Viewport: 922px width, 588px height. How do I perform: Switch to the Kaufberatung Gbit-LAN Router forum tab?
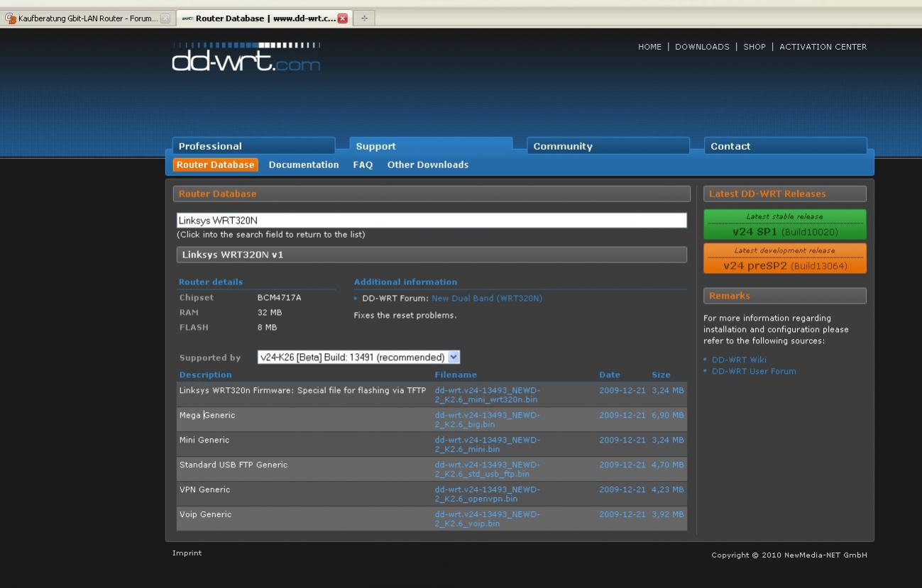pyautogui.click(x=87, y=18)
